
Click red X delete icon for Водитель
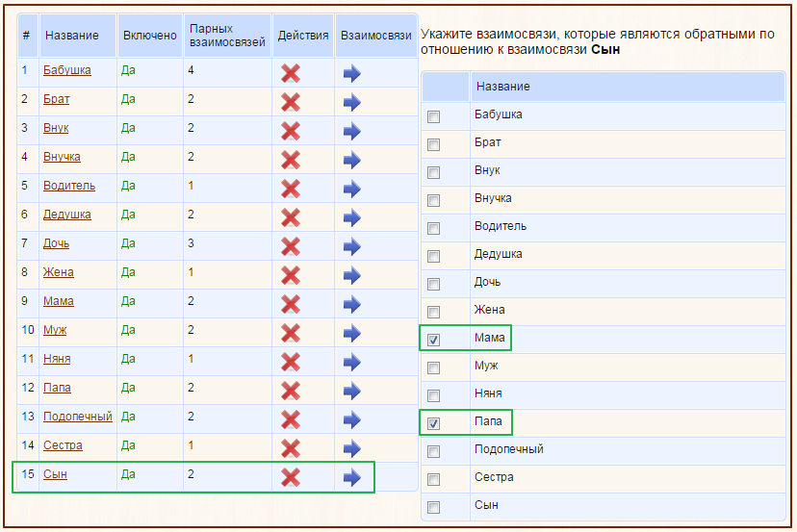click(291, 189)
